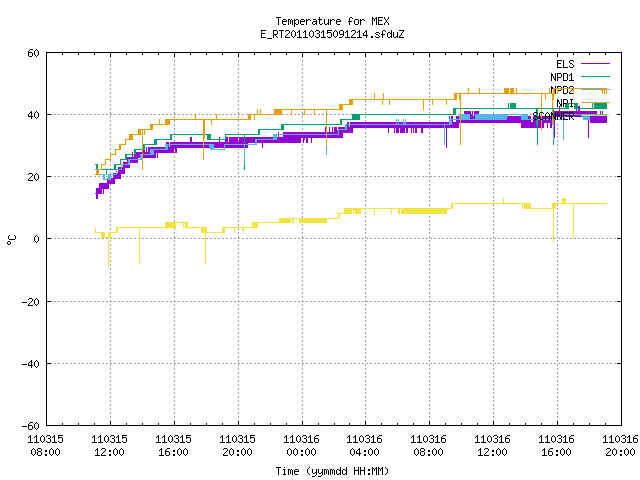Select the filename 'E_RT20110315091214.sfduZ' subtitle

[332, 34]
